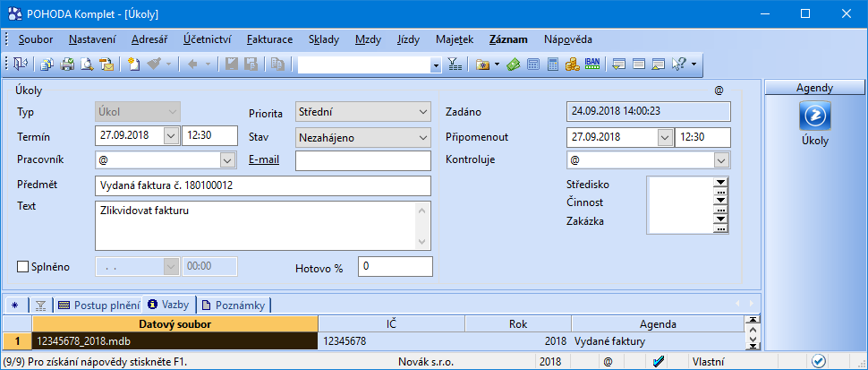The height and width of the screenshot is (370, 868).
Task: Open the Nápověda menu
Action: click(568, 40)
